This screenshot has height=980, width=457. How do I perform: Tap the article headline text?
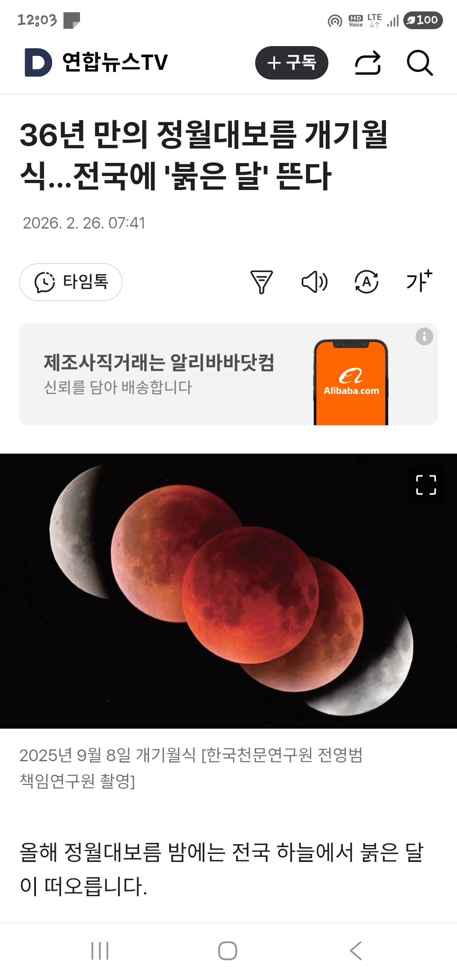tap(204, 155)
